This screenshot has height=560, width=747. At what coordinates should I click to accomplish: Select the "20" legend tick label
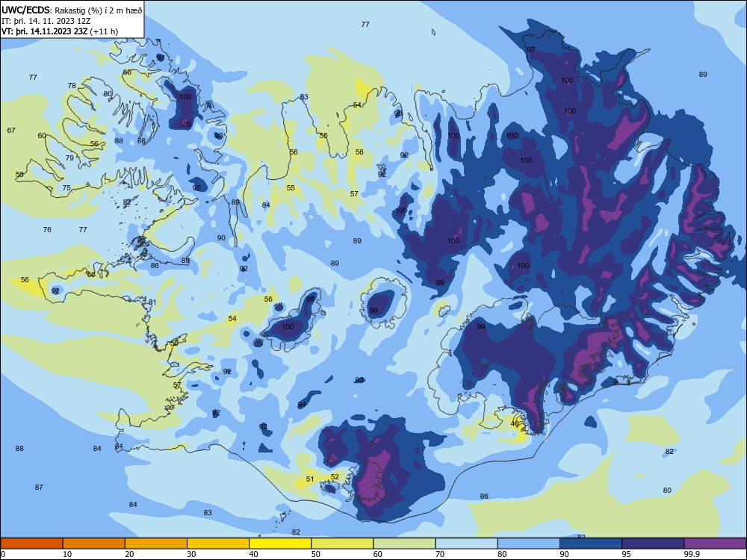tap(129, 554)
